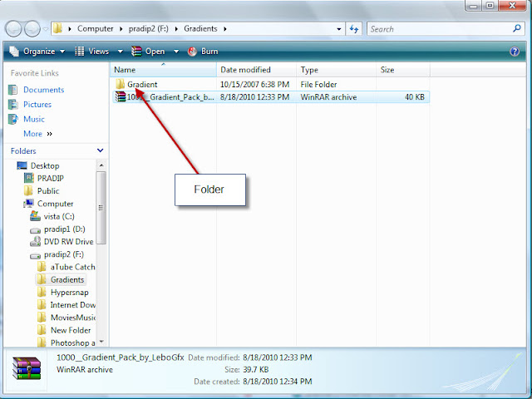The height and width of the screenshot is (399, 532).
Task: Open the Views dropdown arrow
Action: (120, 52)
